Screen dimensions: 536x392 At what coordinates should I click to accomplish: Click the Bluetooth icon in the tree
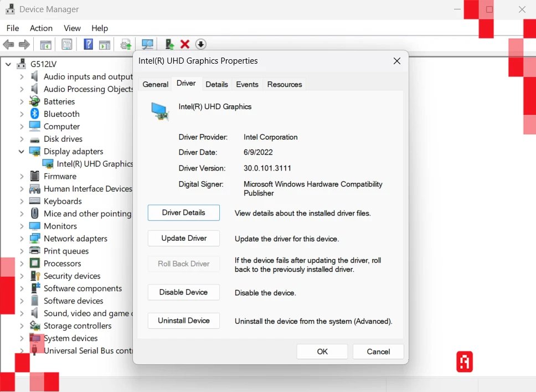(34, 114)
